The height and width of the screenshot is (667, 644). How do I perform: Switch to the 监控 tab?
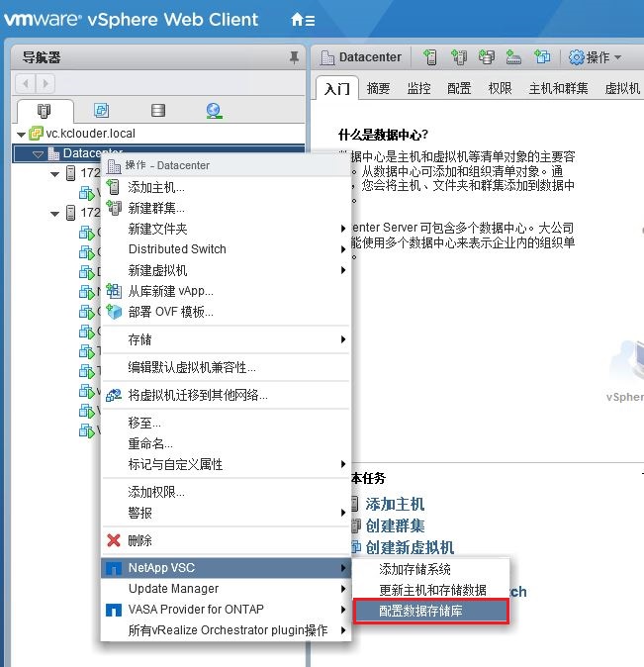tap(418, 88)
